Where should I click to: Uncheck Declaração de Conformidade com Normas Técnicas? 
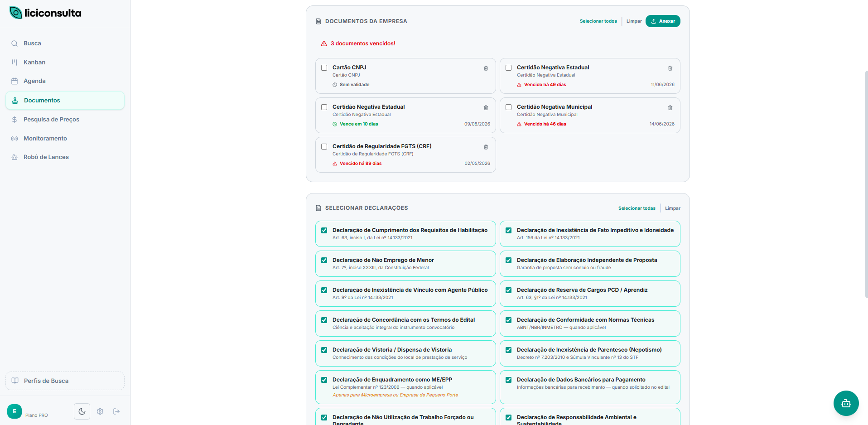(x=509, y=320)
